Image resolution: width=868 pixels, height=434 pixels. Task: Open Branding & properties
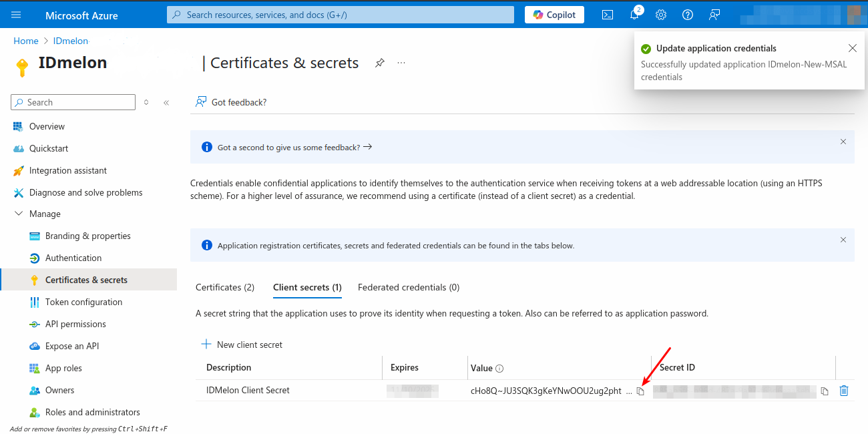coord(88,236)
